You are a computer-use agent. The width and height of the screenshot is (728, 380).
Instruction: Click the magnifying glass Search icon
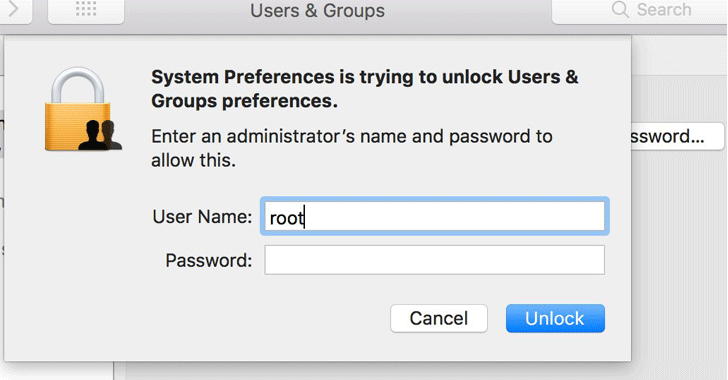[620, 9]
